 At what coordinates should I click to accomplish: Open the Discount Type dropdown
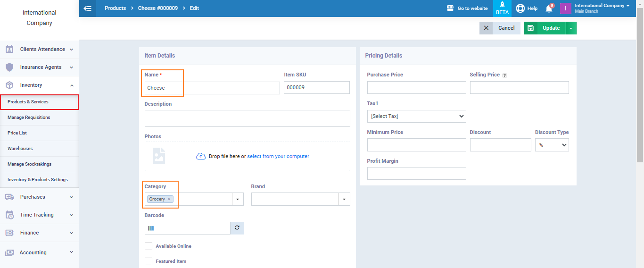[552, 145]
